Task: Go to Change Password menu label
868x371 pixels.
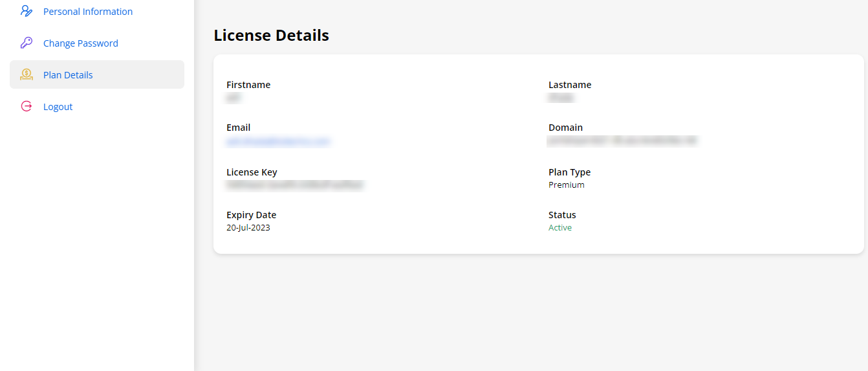Action: point(81,43)
